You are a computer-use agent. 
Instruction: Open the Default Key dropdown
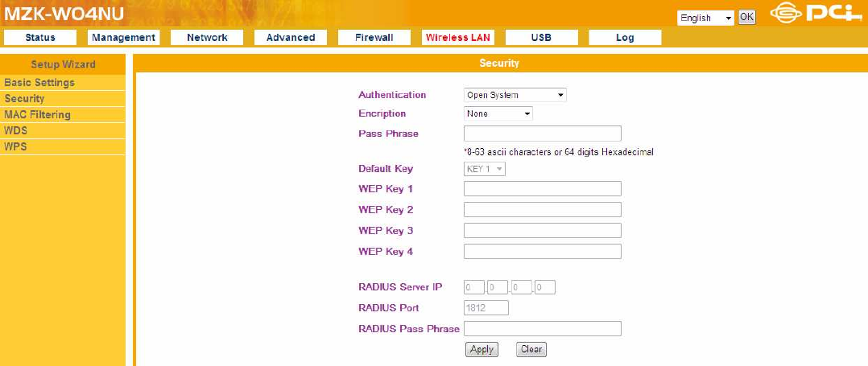(x=485, y=169)
